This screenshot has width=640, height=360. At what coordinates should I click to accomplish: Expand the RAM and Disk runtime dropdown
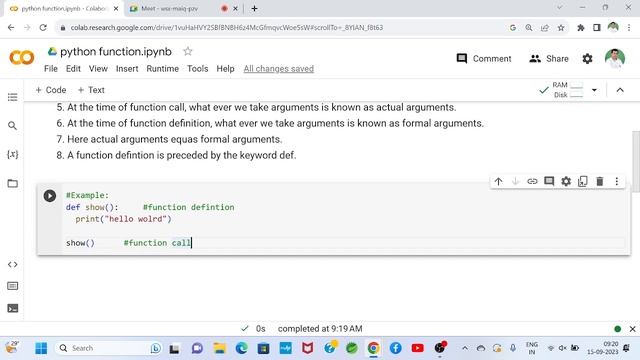click(594, 90)
